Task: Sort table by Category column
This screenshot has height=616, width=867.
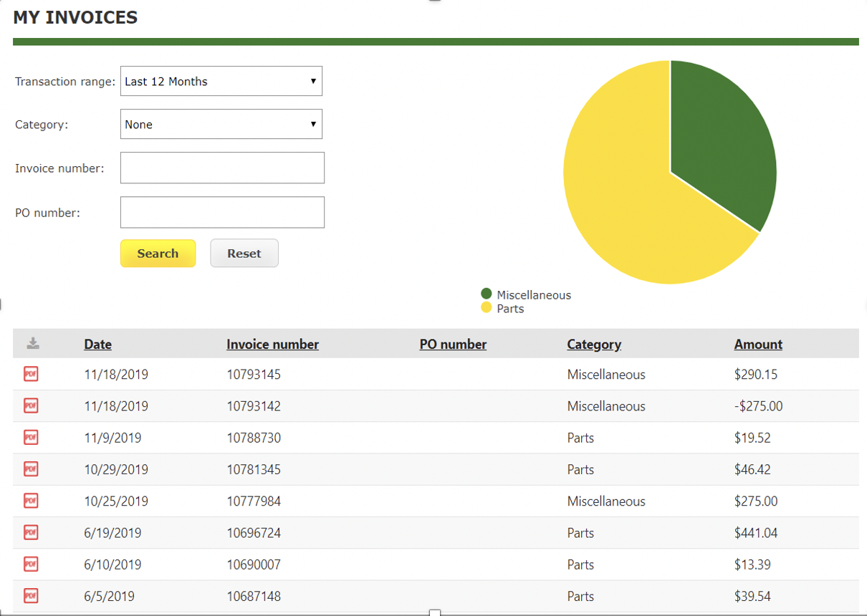Action: coord(594,344)
